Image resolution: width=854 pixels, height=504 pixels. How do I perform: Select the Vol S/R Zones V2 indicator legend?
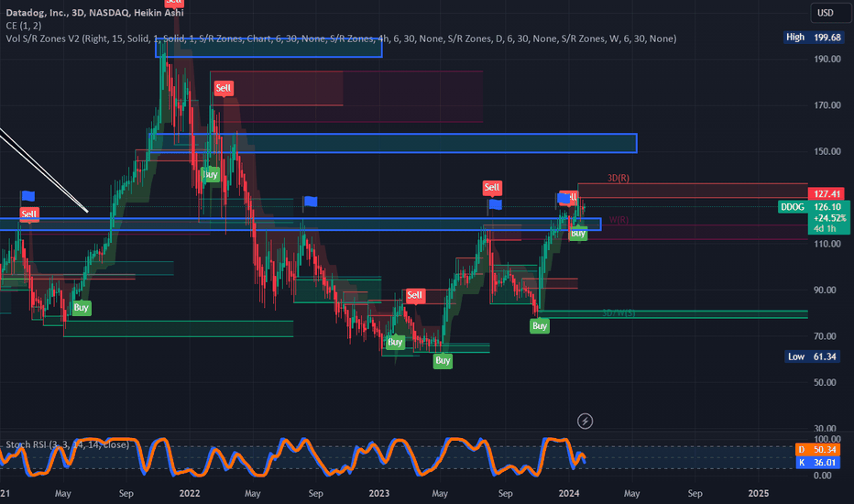[x=341, y=38]
